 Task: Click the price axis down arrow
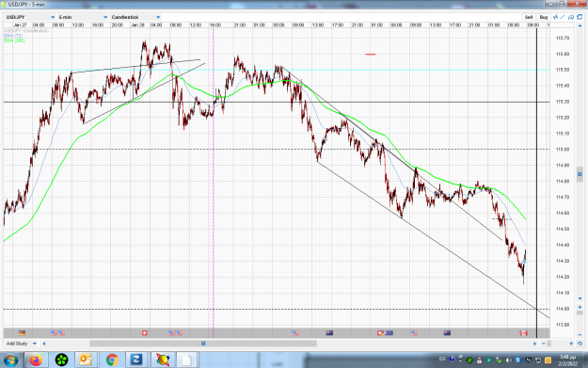580,298
